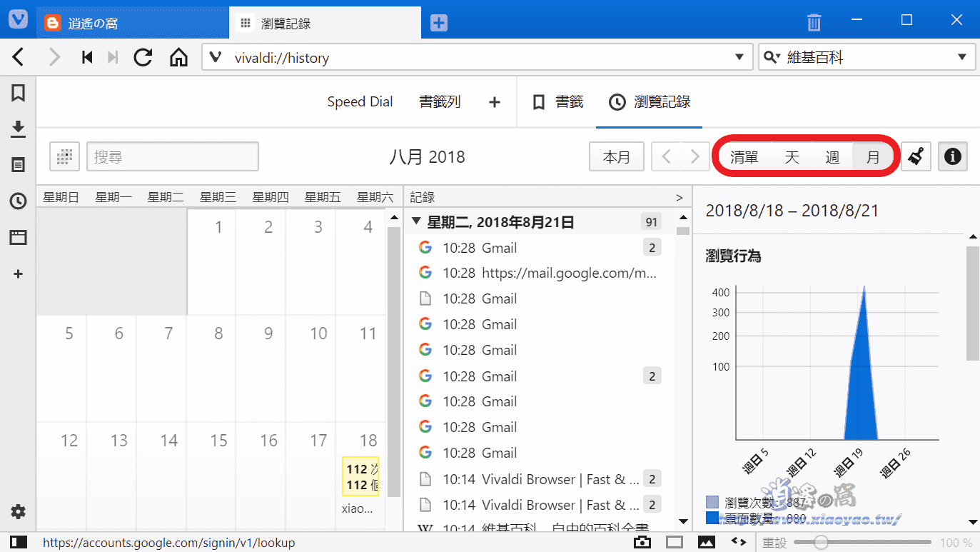
Task: Click the calendar grid filter icon
Action: coord(65,156)
